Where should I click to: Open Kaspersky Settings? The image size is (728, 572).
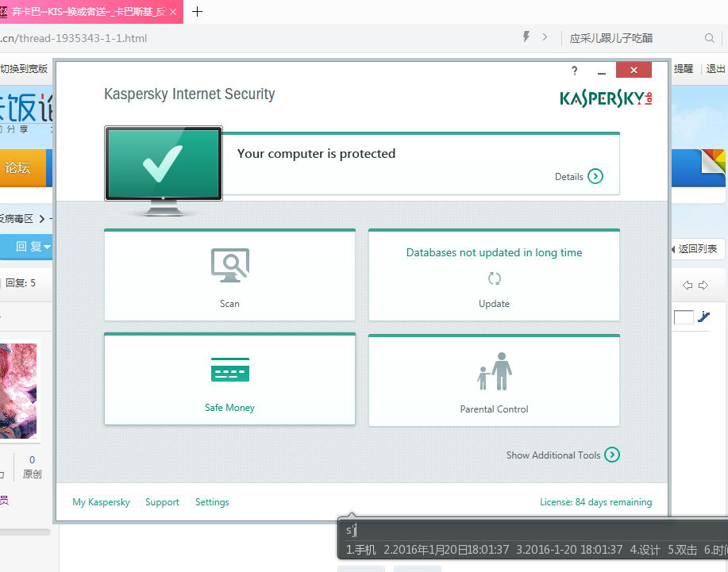pos(212,502)
